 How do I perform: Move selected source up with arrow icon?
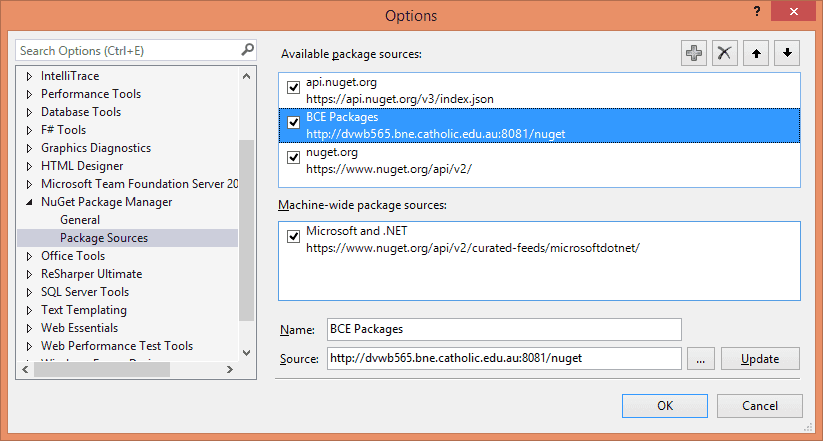[x=756, y=54]
